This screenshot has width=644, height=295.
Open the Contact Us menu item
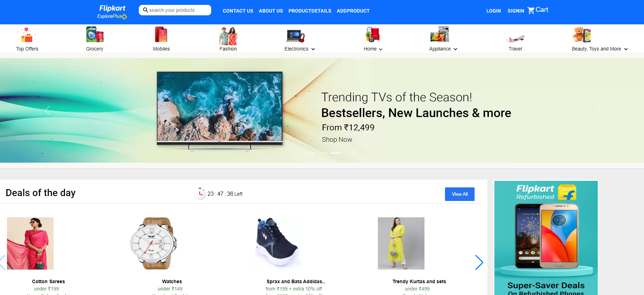point(238,11)
